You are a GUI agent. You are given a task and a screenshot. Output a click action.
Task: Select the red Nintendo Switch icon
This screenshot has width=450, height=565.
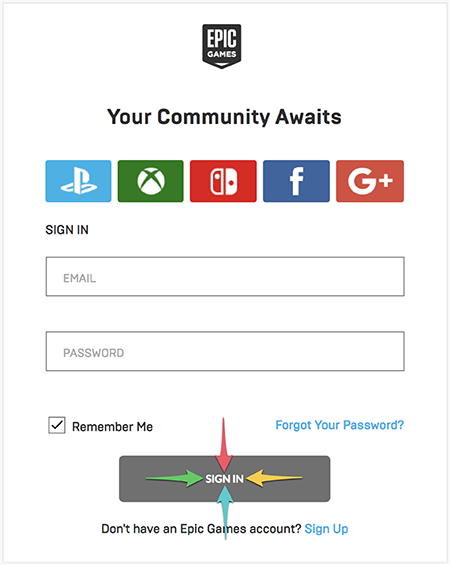pyautogui.click(x=223, y=181)
